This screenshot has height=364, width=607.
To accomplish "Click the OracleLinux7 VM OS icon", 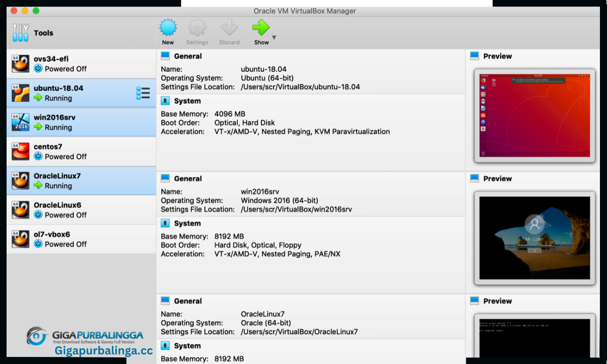I will pyautogui.click(x=20, y=180).
